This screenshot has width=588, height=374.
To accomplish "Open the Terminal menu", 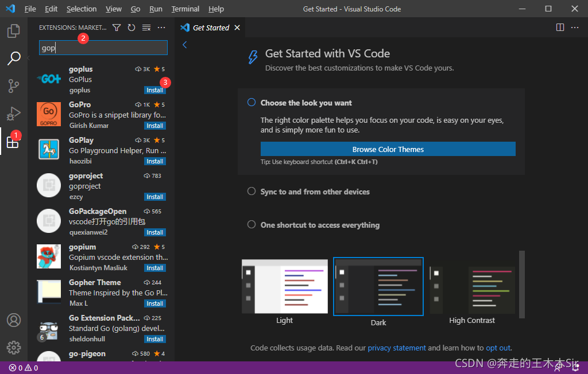I will (185, 9).
